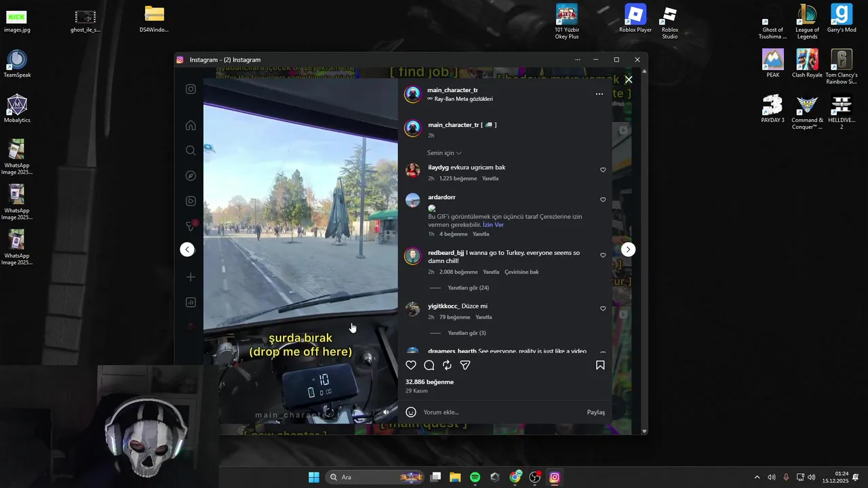Open redbeard_bjj's profile avatar
Image resolution: width=868 pixels, height=488 pixels.
pyautogui.click(x=412, y=256)
